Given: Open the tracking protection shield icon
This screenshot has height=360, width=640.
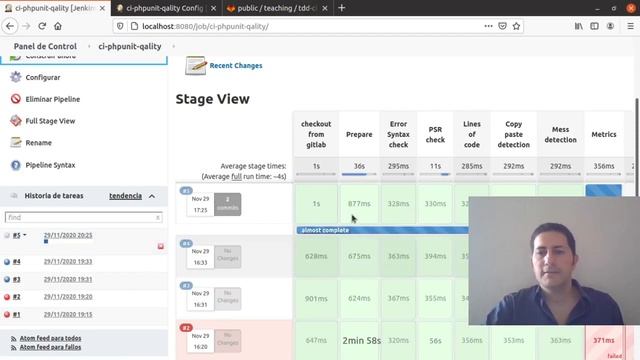Looking at the screenshot, I should (120, 26).
